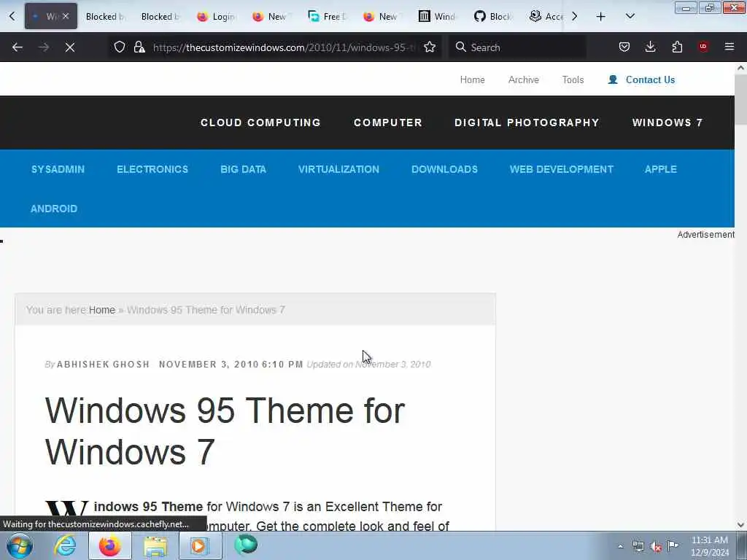Screen dimensions: 747x560
Task: Open Windows Explorer folder taskbar icon
Action: [155, 545]
